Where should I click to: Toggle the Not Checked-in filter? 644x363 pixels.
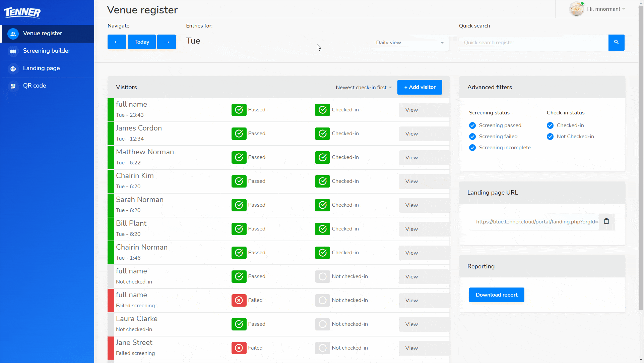[x=550, y=137]
